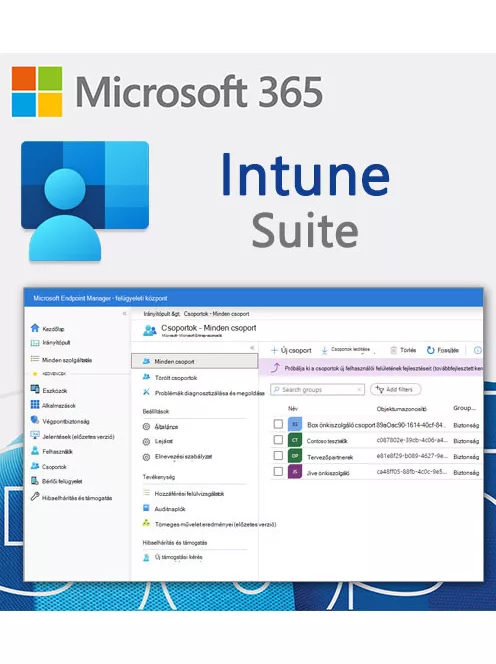The width and height of the screenshot is (496, 664).
Task: Click the Lejárat gear icon
Action: tap(146, 442)
